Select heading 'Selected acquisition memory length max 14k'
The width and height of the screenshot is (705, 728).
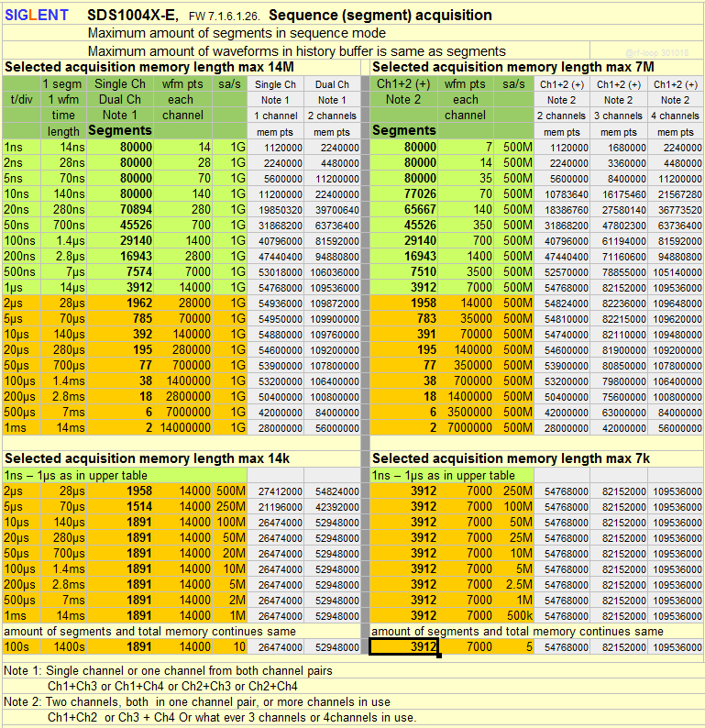pos(147,458)
